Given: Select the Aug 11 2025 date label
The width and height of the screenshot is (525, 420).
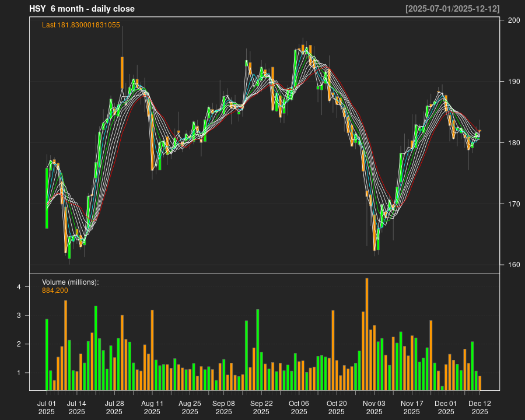Looking at the screenshot, I should 152,407.
